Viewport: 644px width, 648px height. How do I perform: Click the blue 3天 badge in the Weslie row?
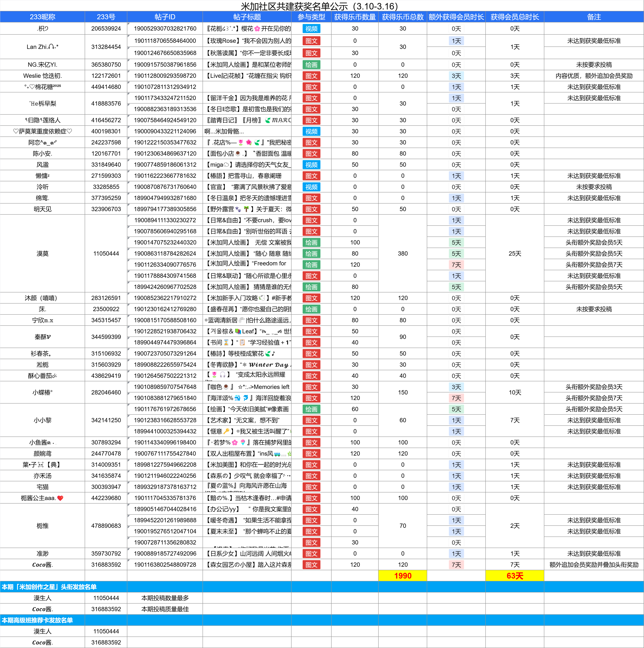(x=456, y=76)
